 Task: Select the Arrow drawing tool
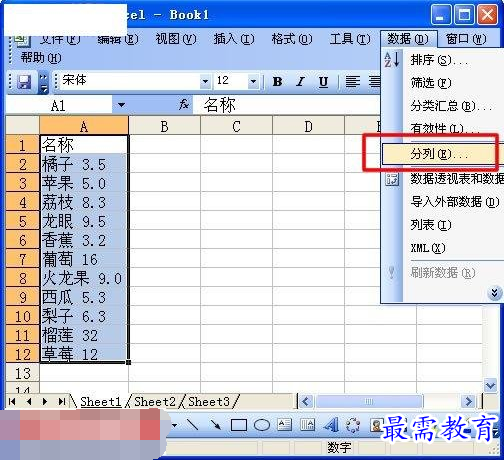pos(215,425)
